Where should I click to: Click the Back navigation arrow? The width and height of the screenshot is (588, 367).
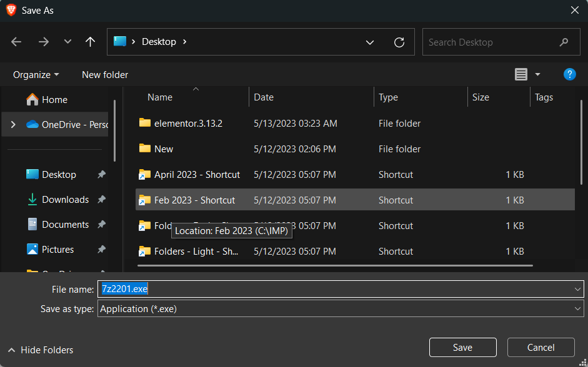(x=17, y=42)
